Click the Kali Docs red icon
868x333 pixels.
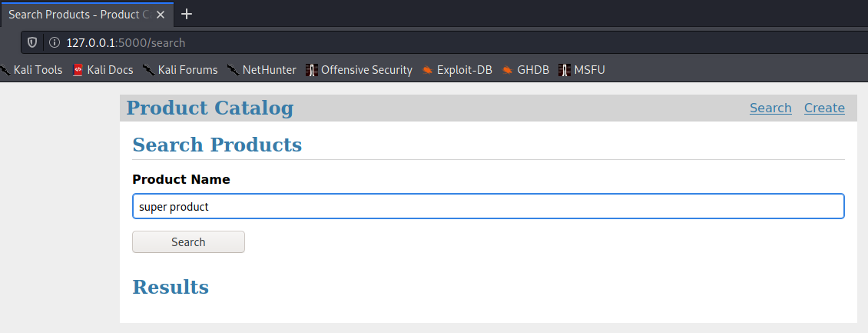pos(78,70)
